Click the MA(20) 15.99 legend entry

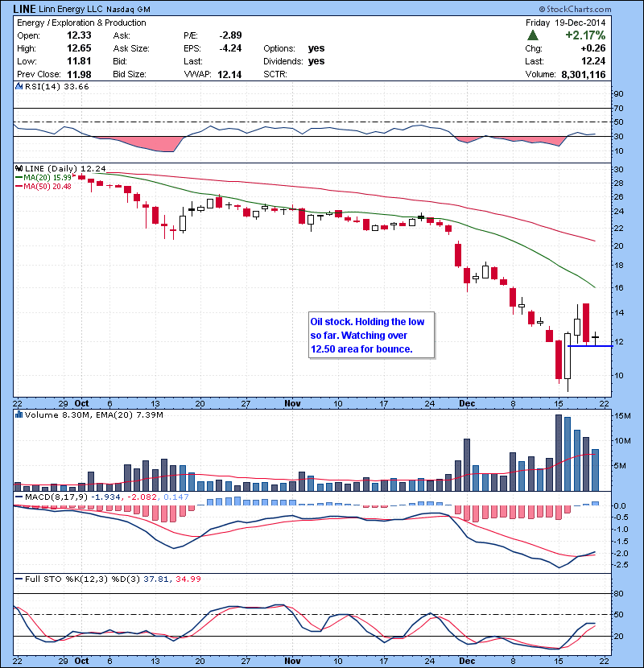point(43,178)
